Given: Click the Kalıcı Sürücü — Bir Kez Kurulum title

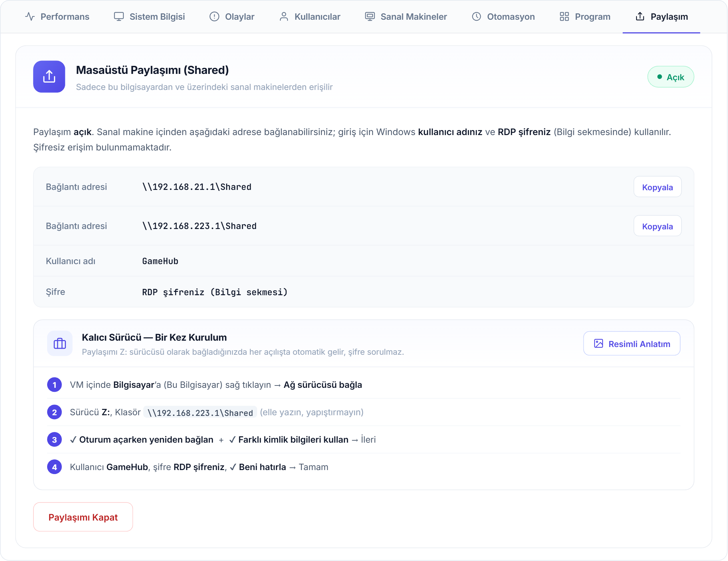Looking at the screenshot, I should coord(154,337).
